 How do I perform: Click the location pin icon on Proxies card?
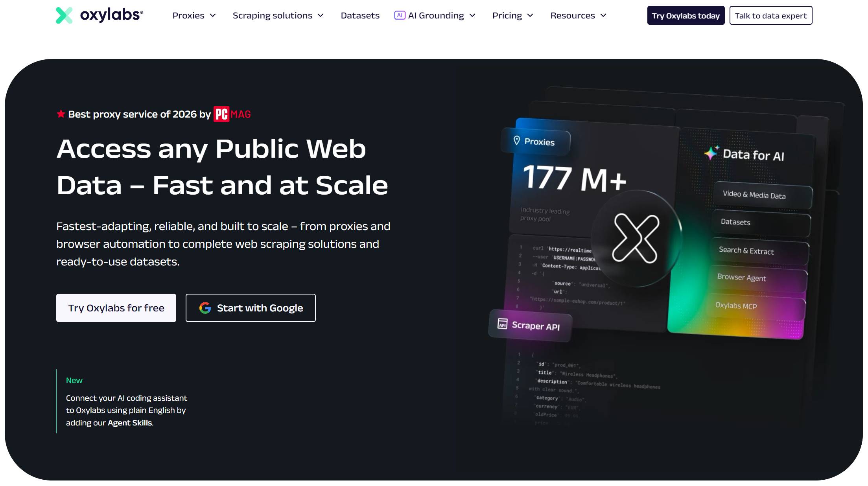(517, 140)
